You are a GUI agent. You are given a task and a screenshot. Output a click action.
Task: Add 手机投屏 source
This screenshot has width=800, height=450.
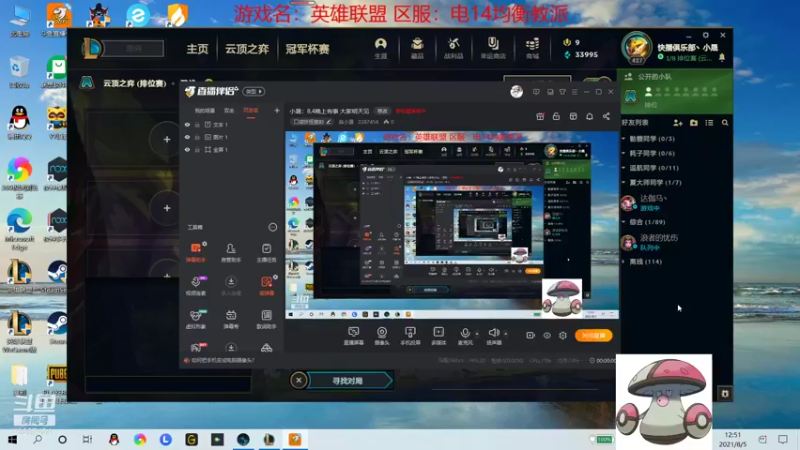[x=410, y=336]
